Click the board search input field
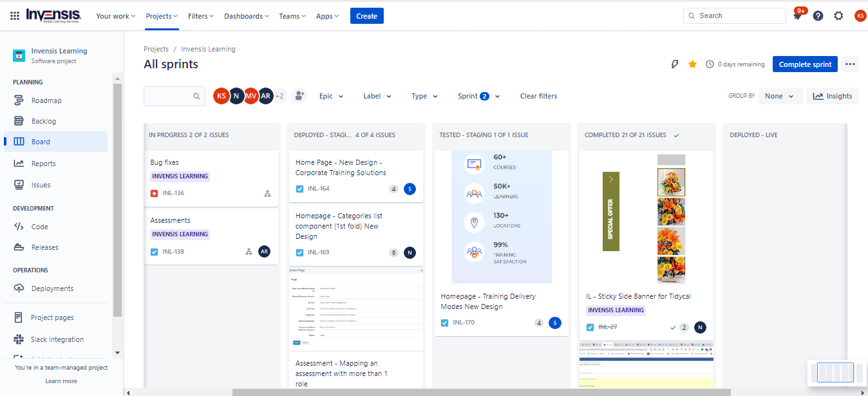Screen dimensions: 868x396 [169, 96]
